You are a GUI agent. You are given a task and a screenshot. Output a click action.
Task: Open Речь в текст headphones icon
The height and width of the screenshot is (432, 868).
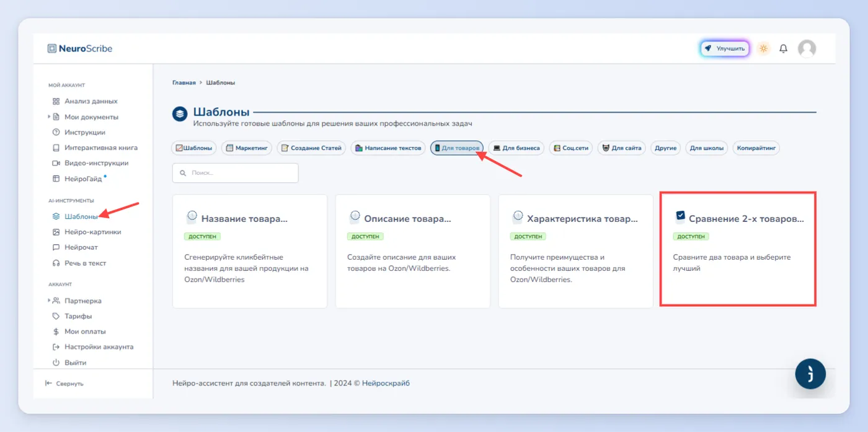click(56, 263)
